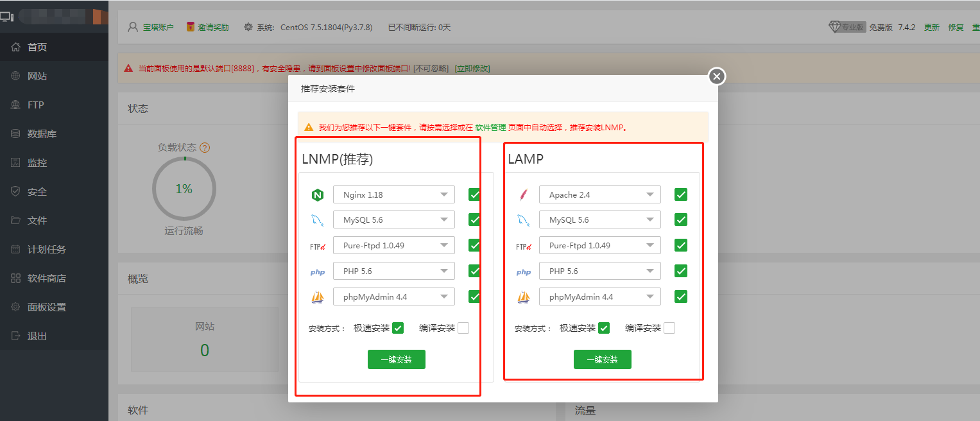Click the phpMyAdmin sailboat icon in LAMP

click(x=523, y=297)
